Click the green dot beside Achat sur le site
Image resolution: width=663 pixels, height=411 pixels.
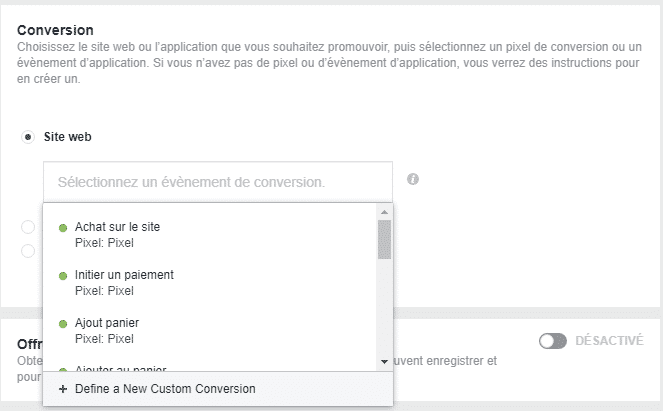click(64, 227)
